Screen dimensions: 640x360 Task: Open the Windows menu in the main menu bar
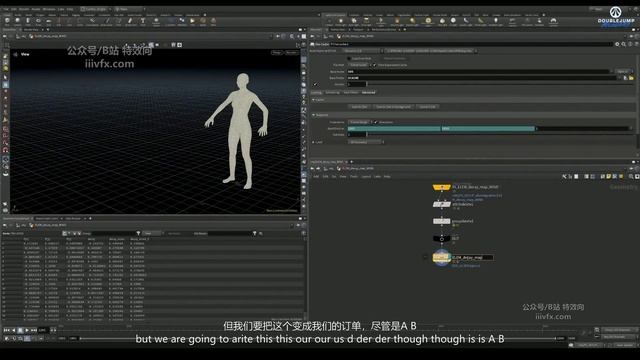49,9
